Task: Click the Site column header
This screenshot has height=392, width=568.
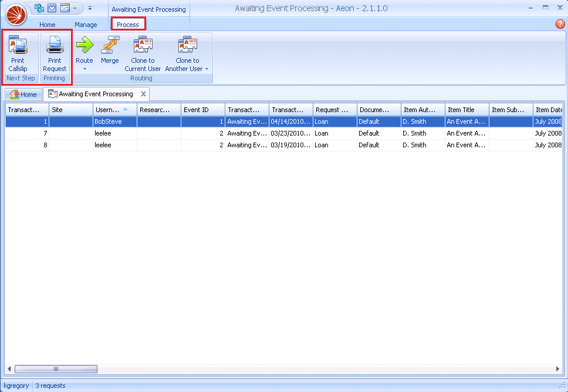Action: click(70, 110)
